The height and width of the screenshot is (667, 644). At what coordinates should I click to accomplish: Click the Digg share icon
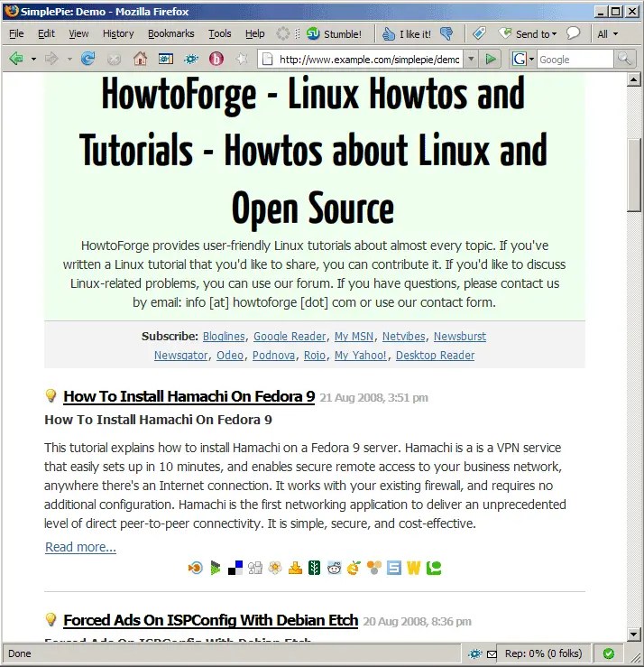coord(255,568)
